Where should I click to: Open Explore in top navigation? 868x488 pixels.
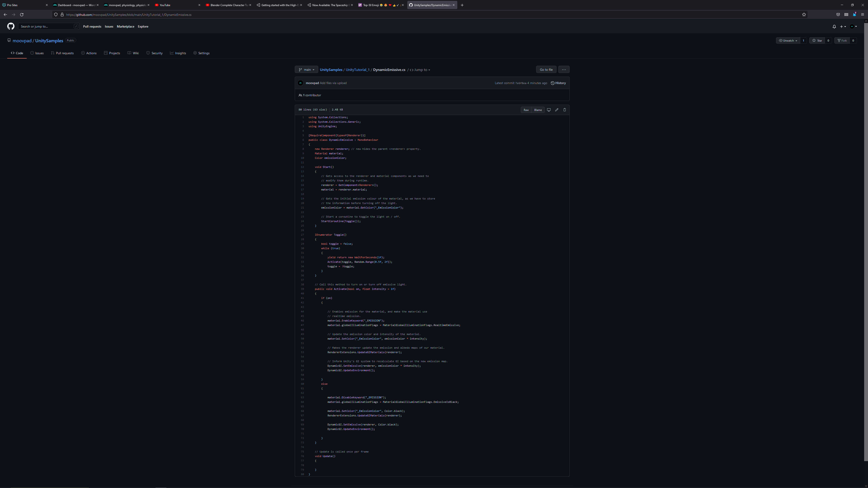pyautogui.click(x=143, y=27)
